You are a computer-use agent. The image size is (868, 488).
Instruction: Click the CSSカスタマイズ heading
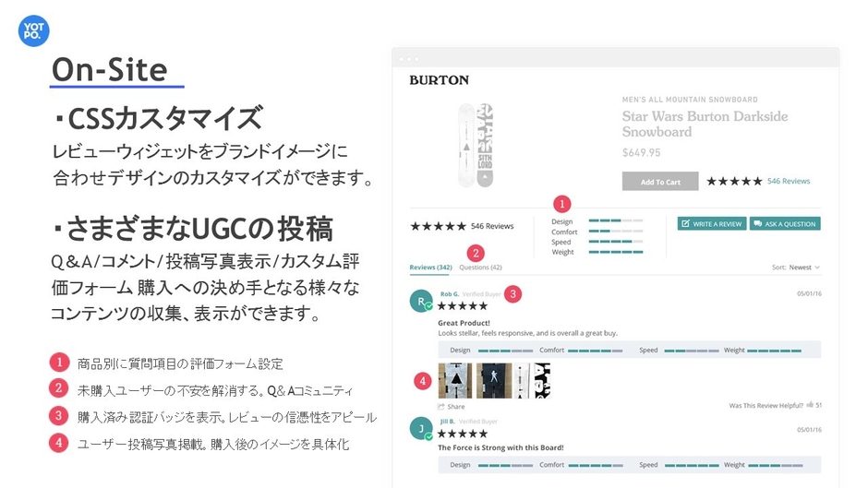coord(163,118)
